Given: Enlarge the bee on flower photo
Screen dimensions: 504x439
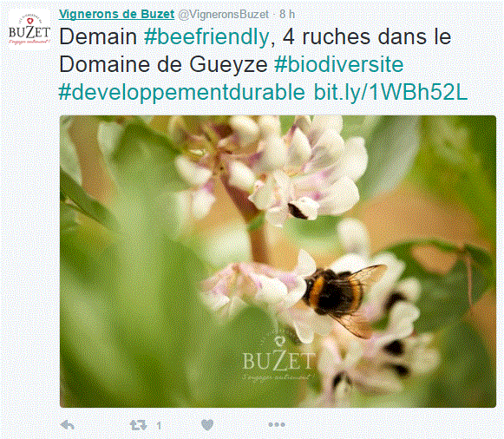Looking at the screenshot, I should (278, 262).
